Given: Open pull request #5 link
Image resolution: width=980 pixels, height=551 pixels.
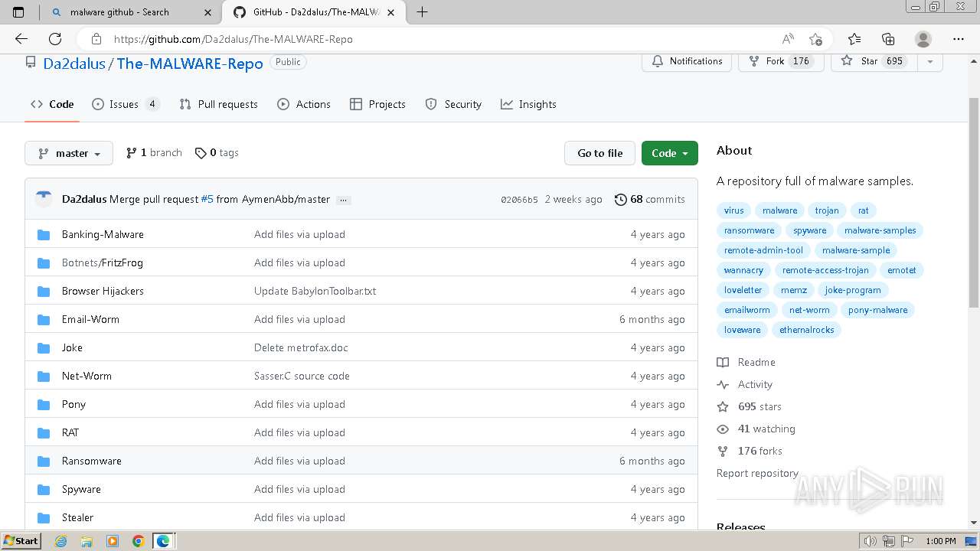Looking at the screenshot, I should tap(207, 199).
